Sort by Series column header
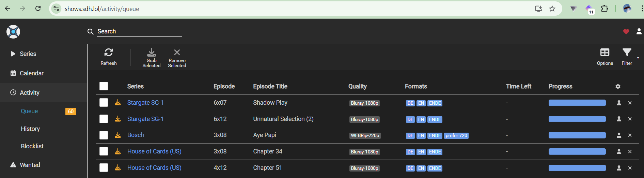The image size is (644, 178). (135, 86)
